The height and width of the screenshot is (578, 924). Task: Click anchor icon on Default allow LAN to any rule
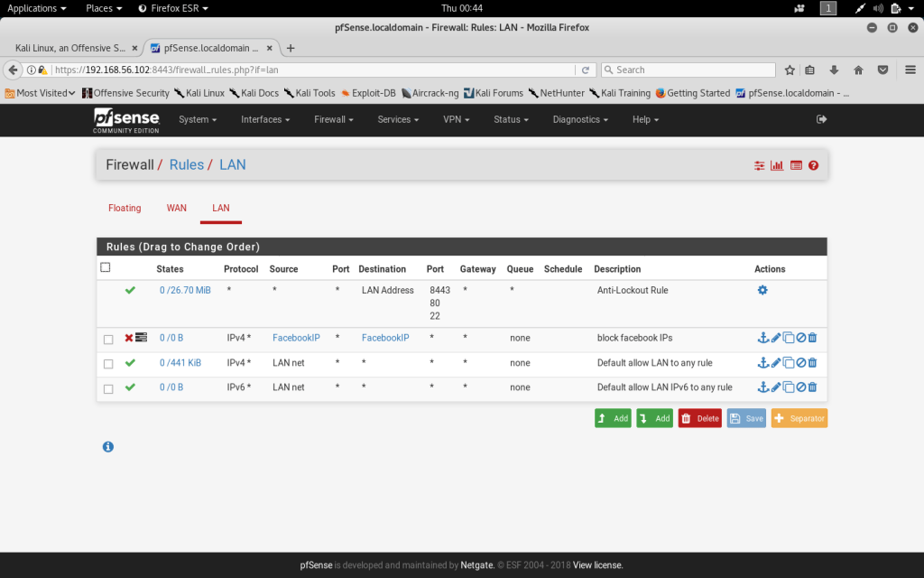(762, 363)
